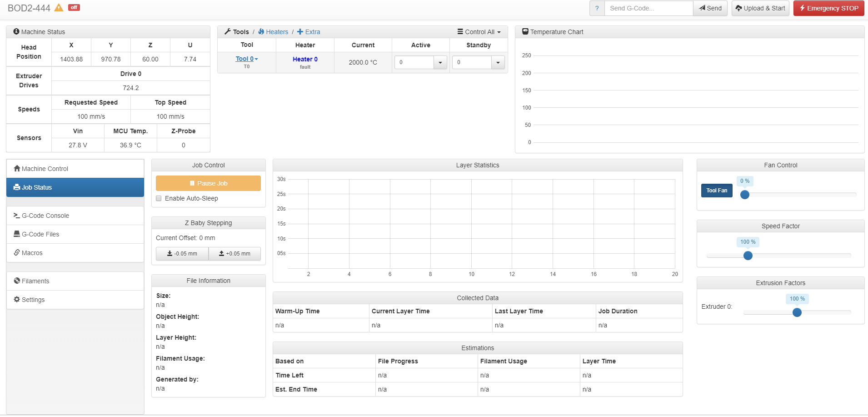Click the home icon of Machine Control
868x417 pixels.
click(x=17, y=168)
